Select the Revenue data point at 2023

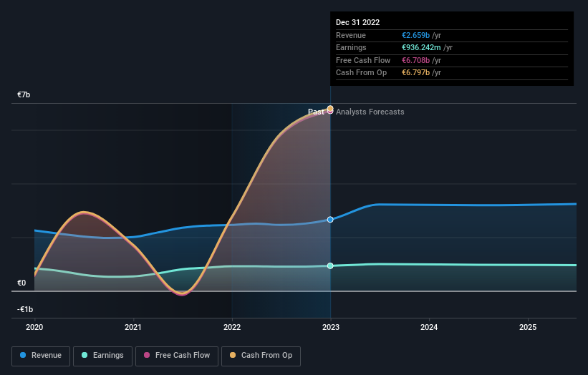(330, 220)
